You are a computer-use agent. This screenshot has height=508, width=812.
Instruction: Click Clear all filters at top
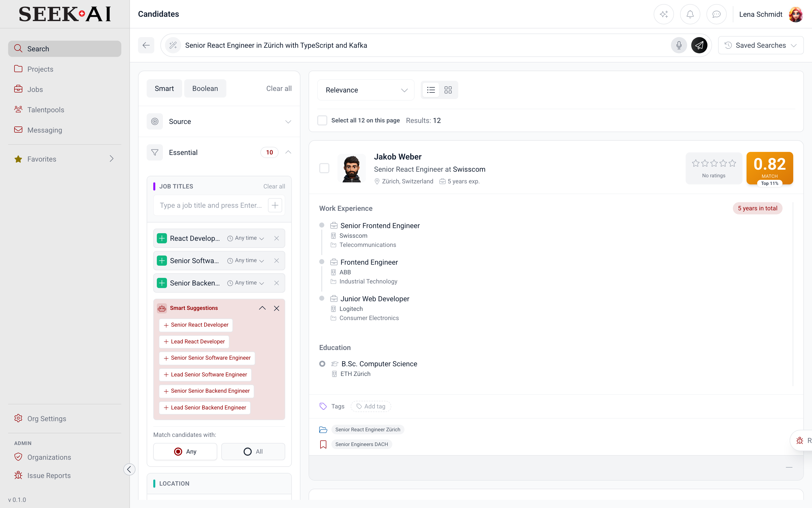279,88
